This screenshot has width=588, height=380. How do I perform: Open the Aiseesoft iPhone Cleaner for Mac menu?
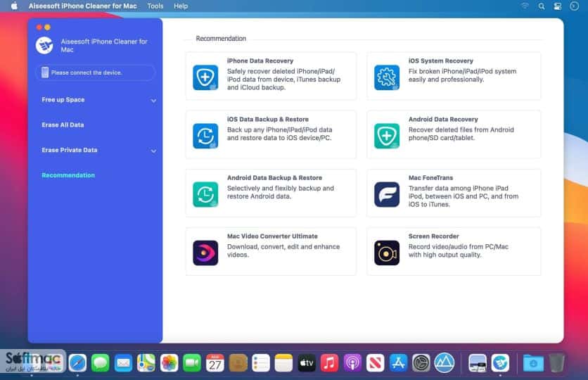[83, 6]
